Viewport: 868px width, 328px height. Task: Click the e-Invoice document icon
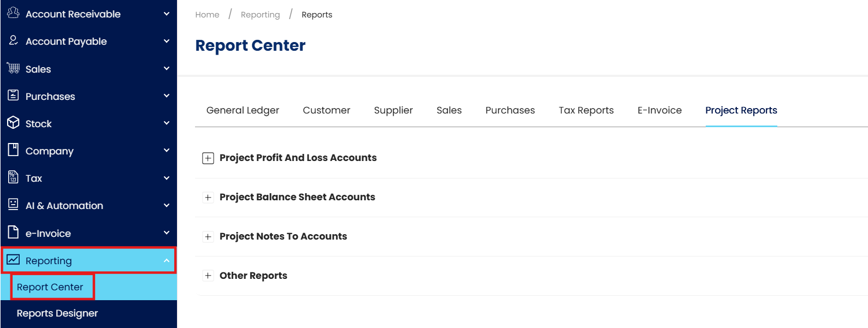(x=13, y=232)
